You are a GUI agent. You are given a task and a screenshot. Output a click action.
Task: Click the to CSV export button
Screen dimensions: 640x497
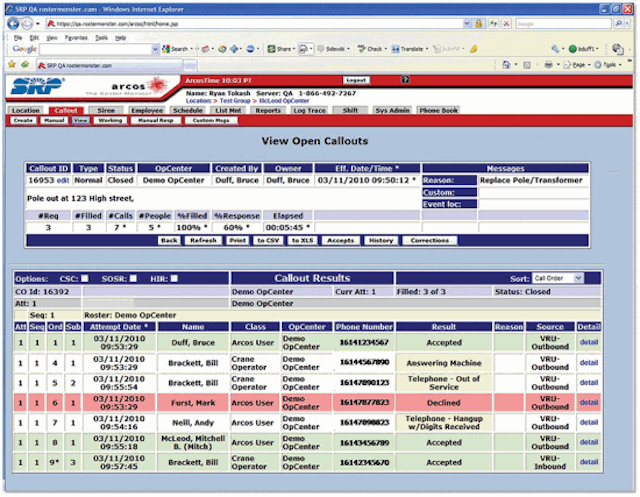[268, 240]
